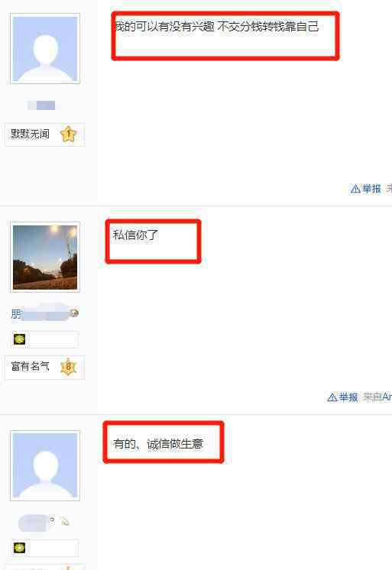The image size is (392, 570).
Task: Click the small round badge after the 朋 username
Action: (x=74, y=313)
